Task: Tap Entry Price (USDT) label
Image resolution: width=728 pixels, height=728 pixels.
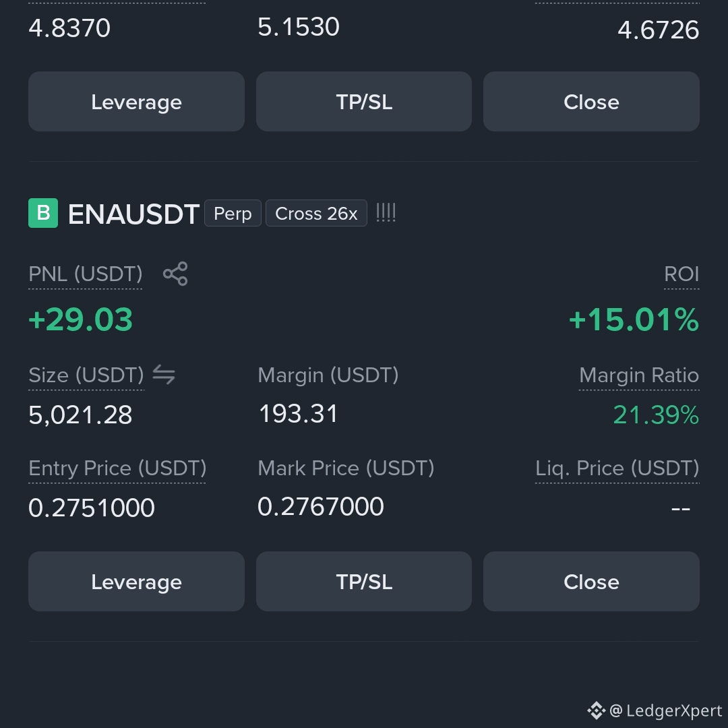Action: [117, 468]
